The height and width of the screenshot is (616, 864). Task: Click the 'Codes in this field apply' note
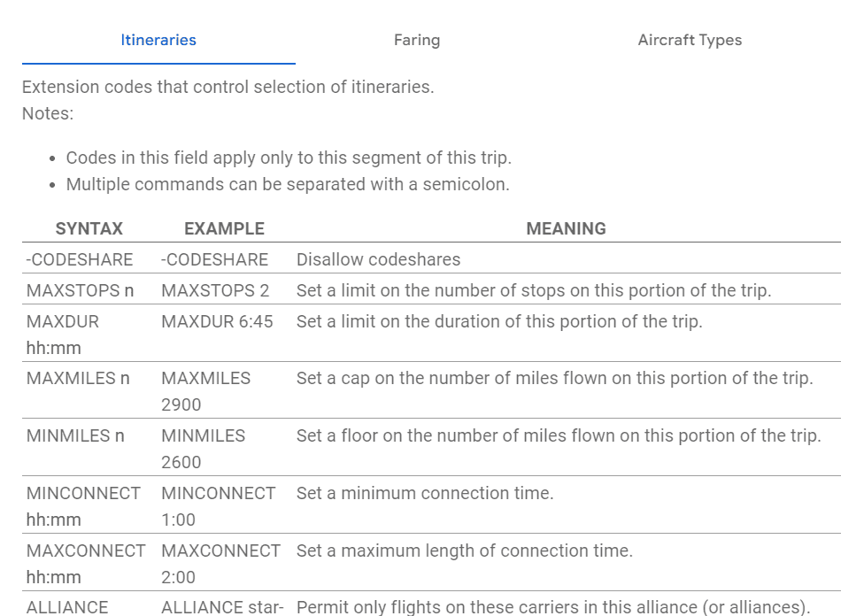tap(289, 158)
